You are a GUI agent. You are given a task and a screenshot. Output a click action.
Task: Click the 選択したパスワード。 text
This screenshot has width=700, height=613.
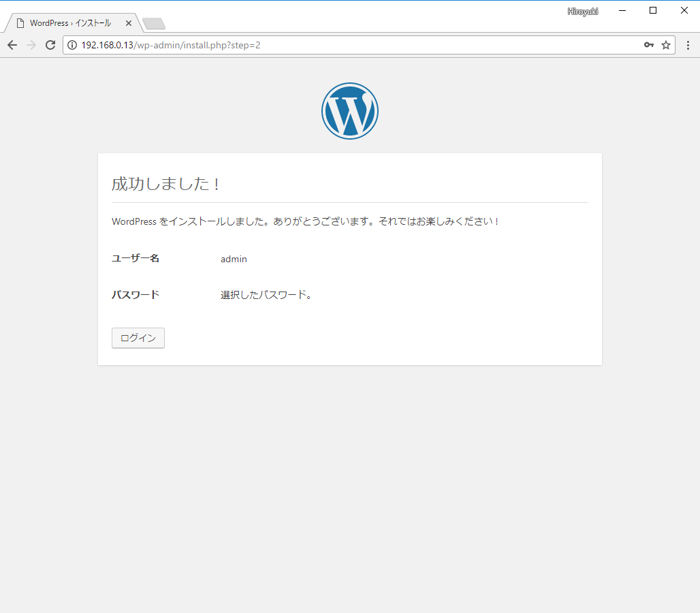click(x=266, y=295)
